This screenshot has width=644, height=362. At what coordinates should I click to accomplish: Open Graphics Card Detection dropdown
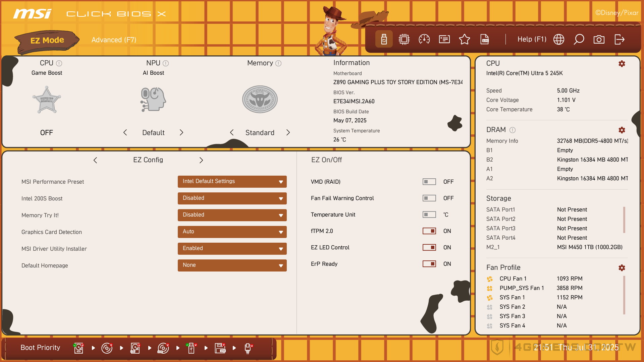[x=232, y=232]
